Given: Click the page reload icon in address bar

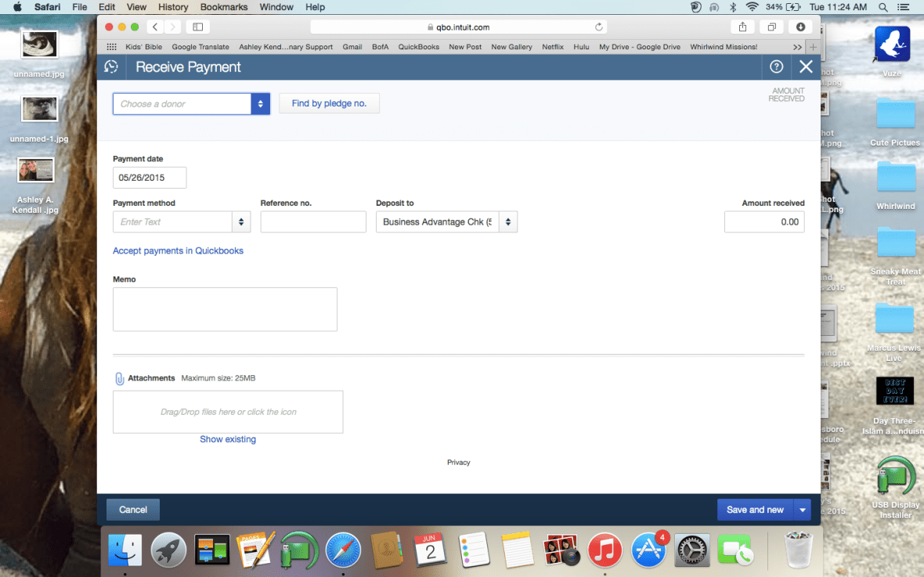Looking at the screenshot, I should click(599, 27).
